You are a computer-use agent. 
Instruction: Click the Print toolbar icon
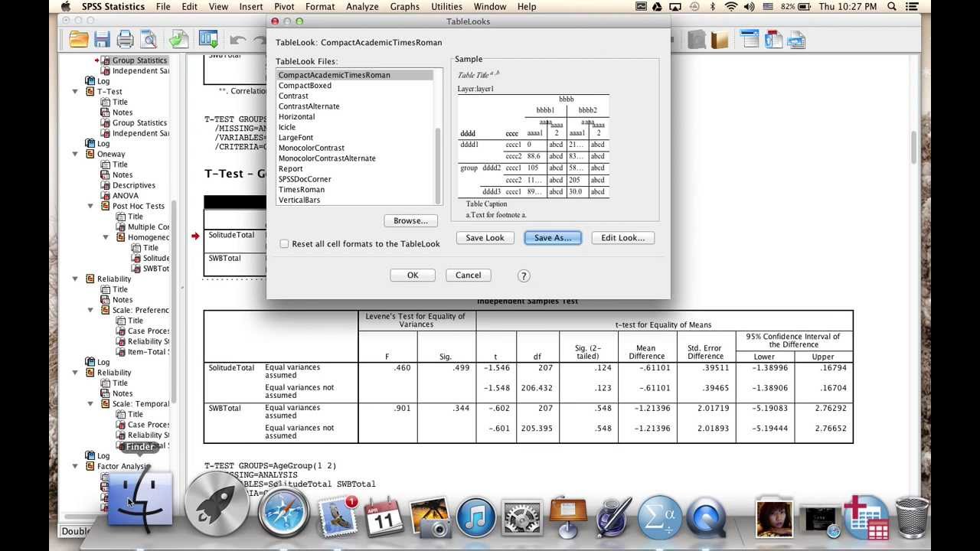tap(126, 39)
